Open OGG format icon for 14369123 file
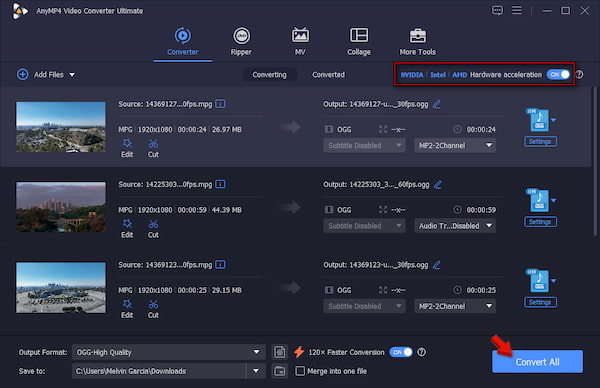This screenshot has height=388, width=600. pos(538,280)
